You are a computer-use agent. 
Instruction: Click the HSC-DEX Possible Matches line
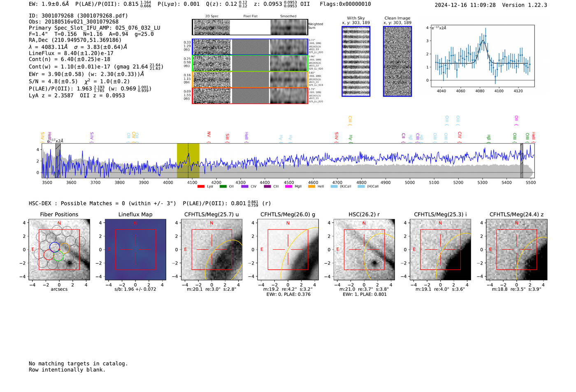[150, 203]
